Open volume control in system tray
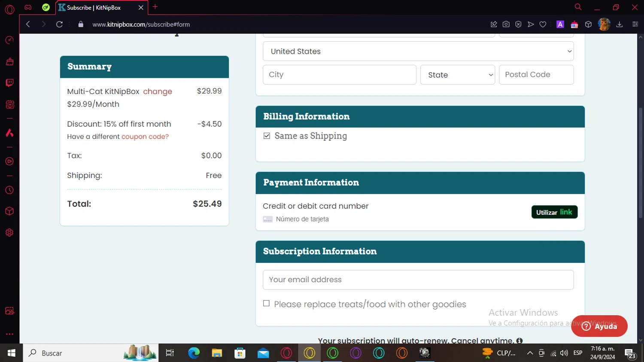The image size is (644, 362). click(x=564, y=353)
